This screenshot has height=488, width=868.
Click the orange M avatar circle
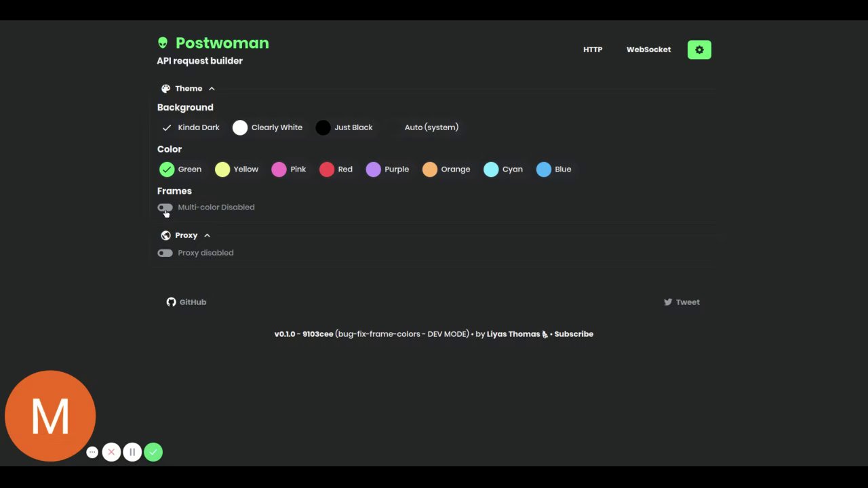click(x=50, y=415)
